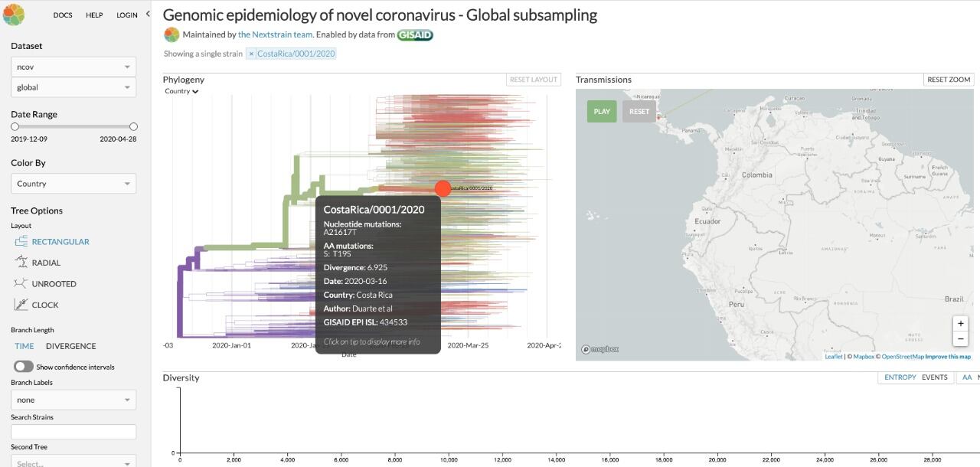Switch to the Radial layout icon
The width and height of the screenshot is (980, 467).
[21, 263]
